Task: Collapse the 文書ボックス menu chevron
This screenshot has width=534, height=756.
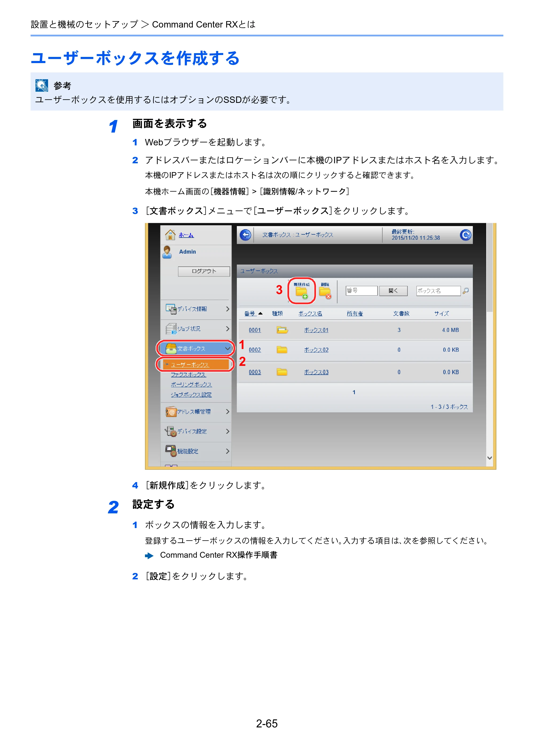Action: (227, 348)
